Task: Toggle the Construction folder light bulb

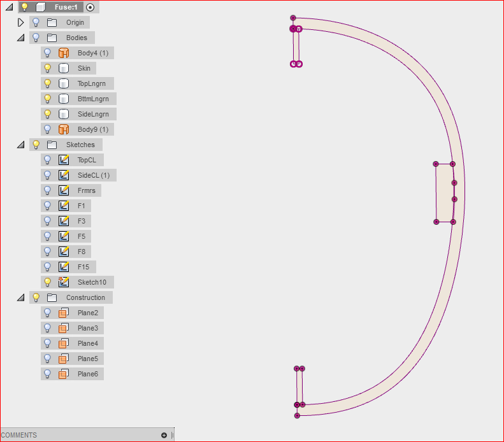Action: point(36,297)
